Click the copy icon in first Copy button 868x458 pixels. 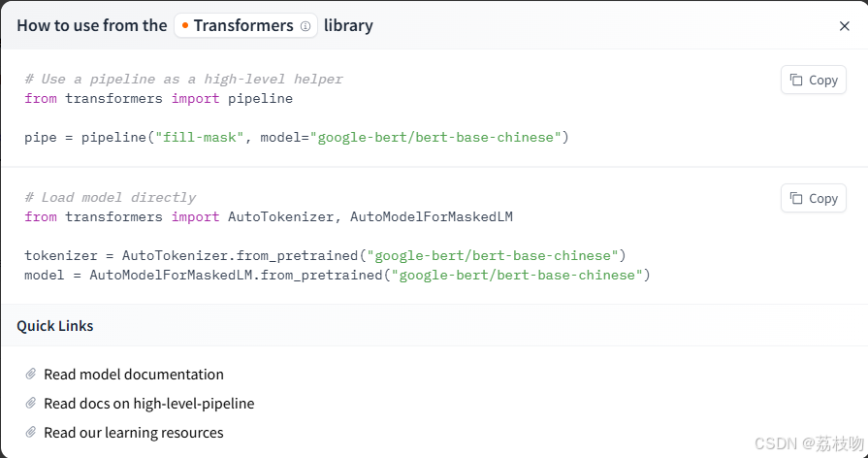click(x=796, y=80)
